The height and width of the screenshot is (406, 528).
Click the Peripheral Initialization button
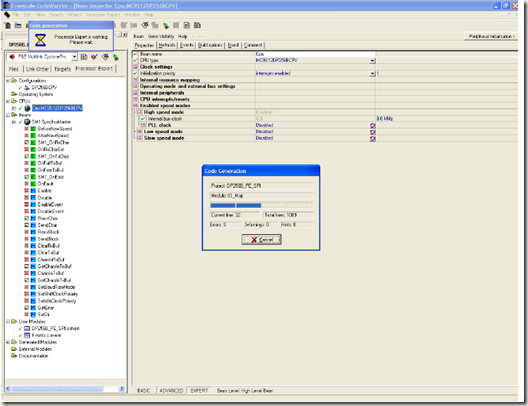coord(492,36)
